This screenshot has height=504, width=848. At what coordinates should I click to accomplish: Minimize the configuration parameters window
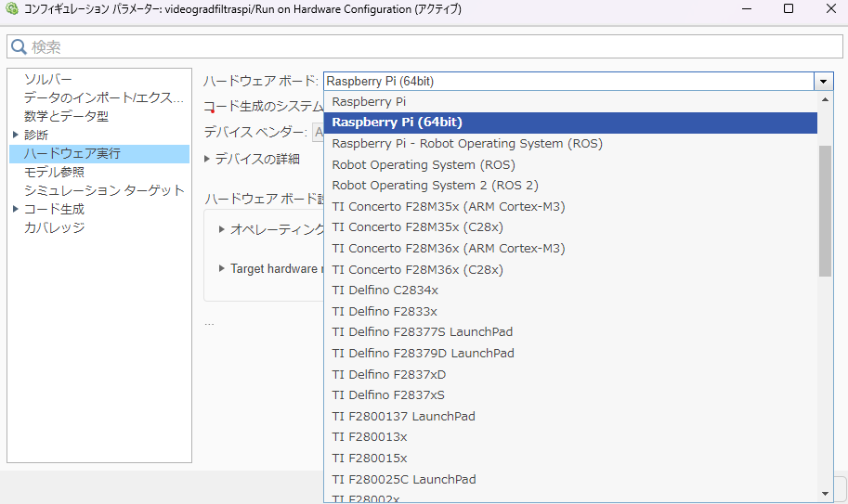(x=747, y=8)
